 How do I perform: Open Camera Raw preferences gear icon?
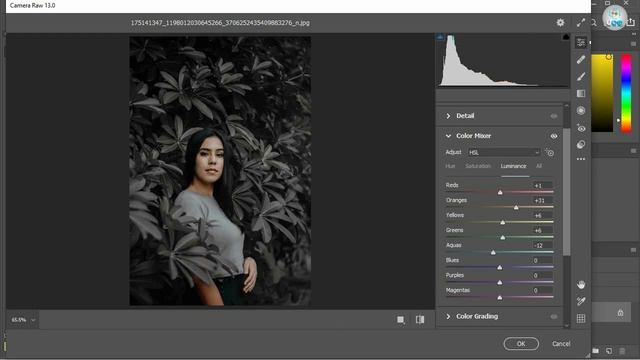tap(560, 22)
